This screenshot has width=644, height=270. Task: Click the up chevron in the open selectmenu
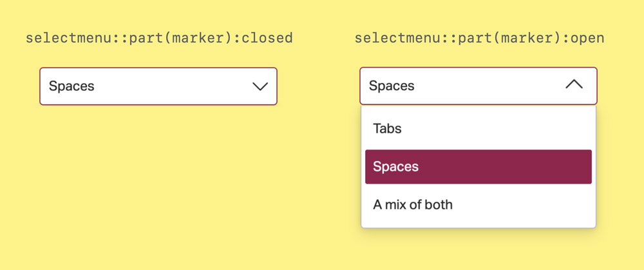tap(574, 84)
